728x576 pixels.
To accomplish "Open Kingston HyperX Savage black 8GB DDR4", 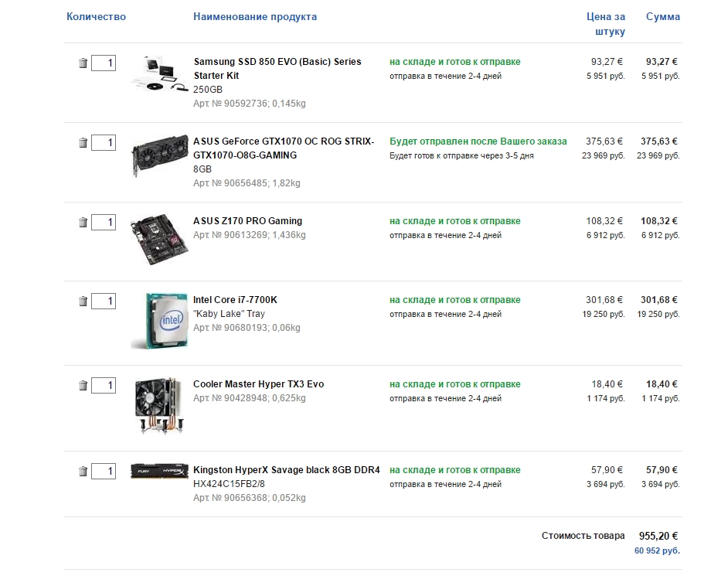I will (287, 470).
